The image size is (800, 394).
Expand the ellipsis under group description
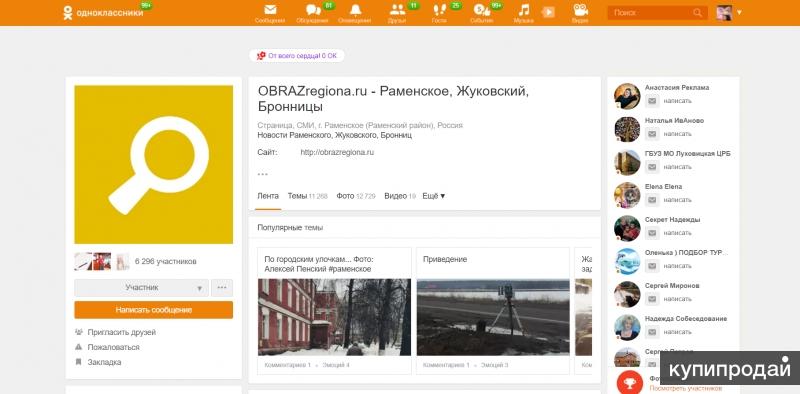[x=262, y=174]
